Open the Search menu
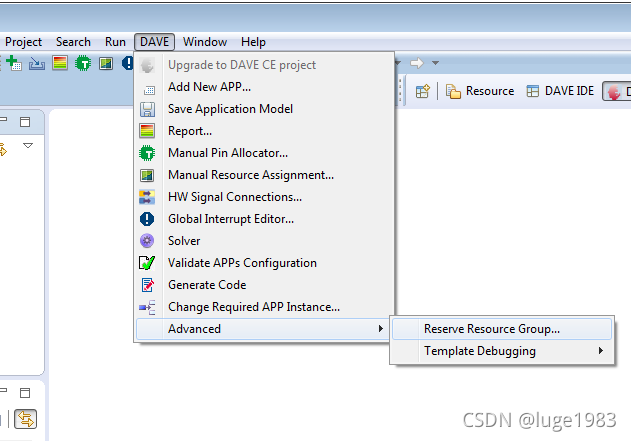Screen dimensions: 631x441 click(73, 42)
